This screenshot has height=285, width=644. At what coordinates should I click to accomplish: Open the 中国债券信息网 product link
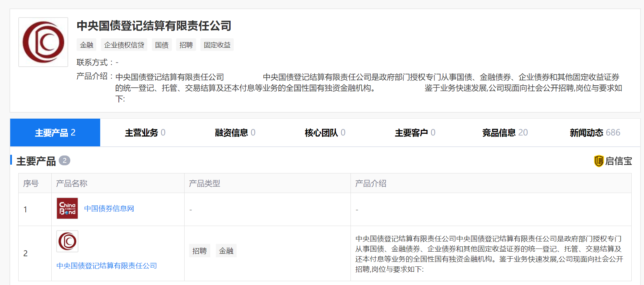[109, 208]
